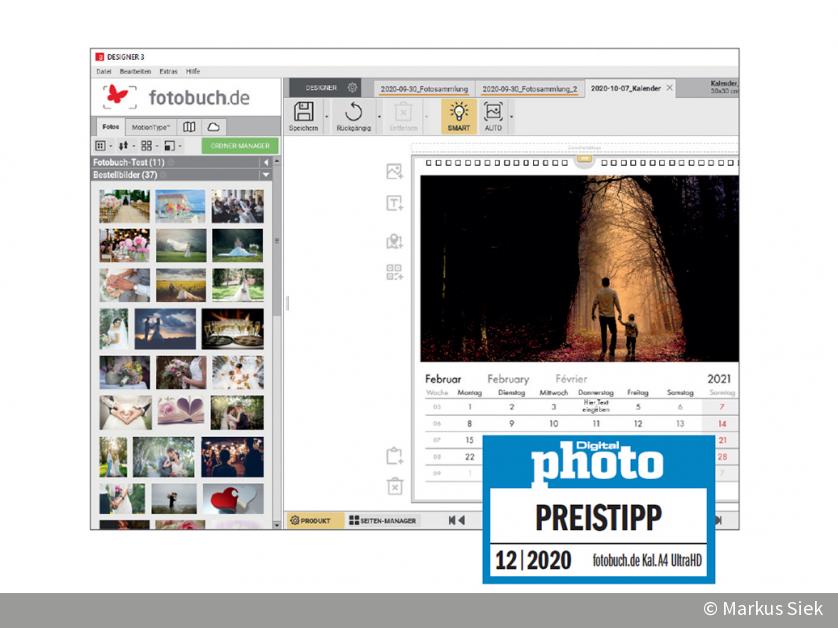Click the add map icon
Viewport: 838px width, 628px height.
click(x=394, y=240)
